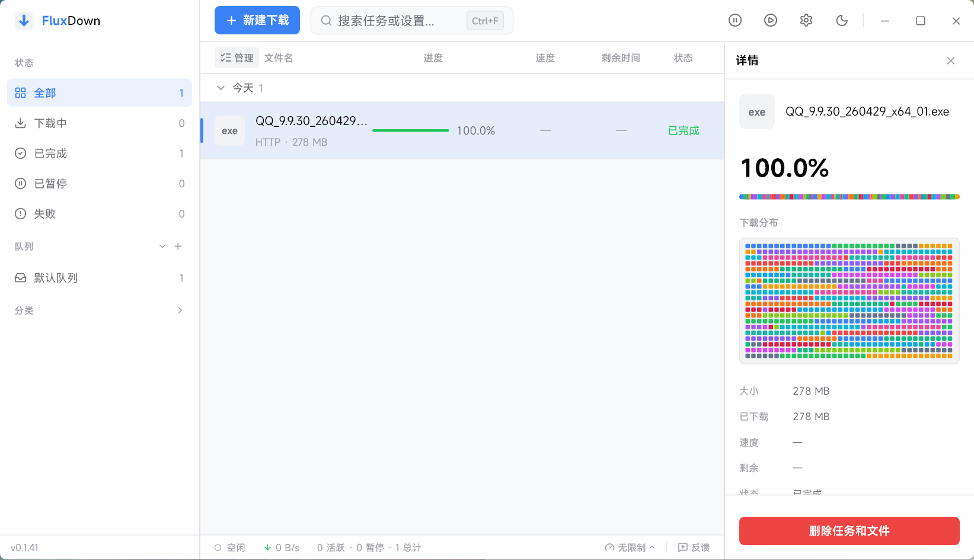Image resolution: width=974 pixels, height=560 pixels.
Task: Collapse the 今天 group chevron
Action: pos(221,88)
